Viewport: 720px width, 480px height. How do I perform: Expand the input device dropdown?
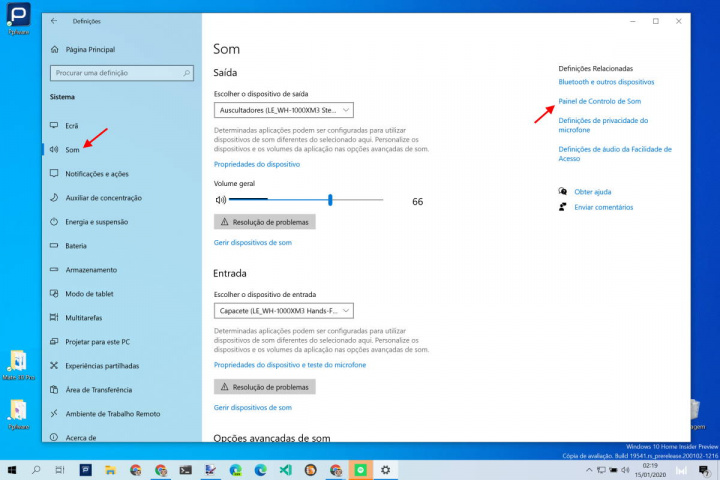click(284, 311)
